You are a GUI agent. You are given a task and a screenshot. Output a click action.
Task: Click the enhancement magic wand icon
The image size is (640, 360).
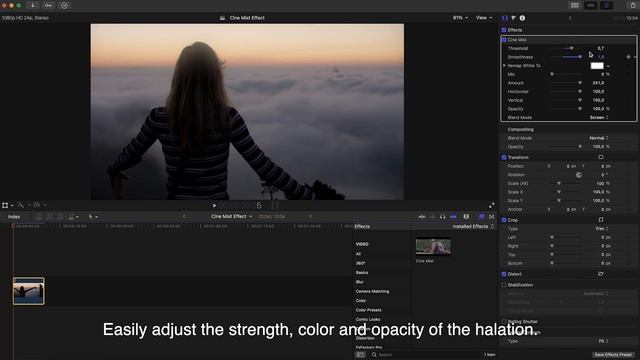20,205
